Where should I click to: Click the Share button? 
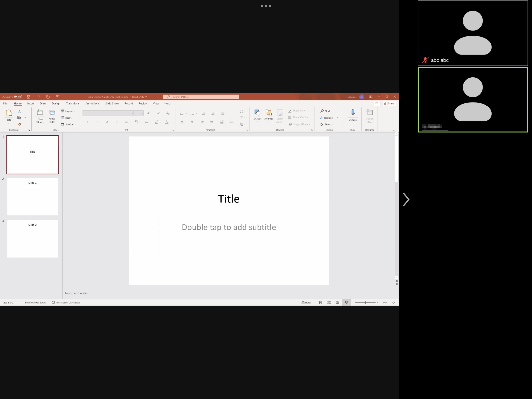(389, 103)
